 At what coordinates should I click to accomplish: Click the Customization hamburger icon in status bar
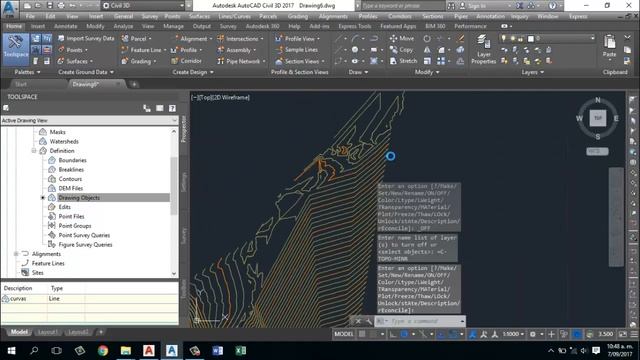(634, 334)
